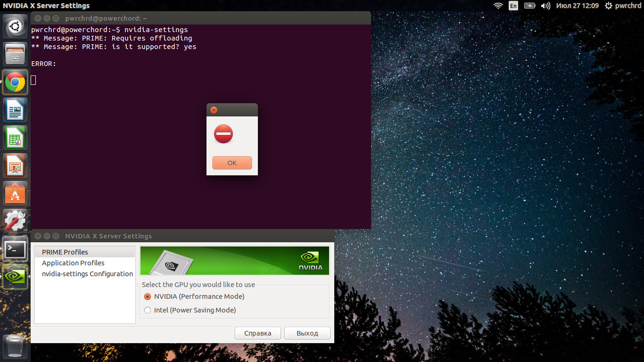644x362 pixels.
Task: Click the NVIDIA Settings dock icon
Action: (x=15, y=277)
